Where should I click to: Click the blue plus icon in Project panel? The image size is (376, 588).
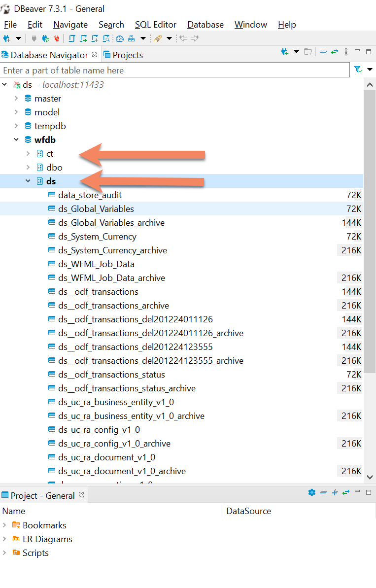[x=335, y=492]
